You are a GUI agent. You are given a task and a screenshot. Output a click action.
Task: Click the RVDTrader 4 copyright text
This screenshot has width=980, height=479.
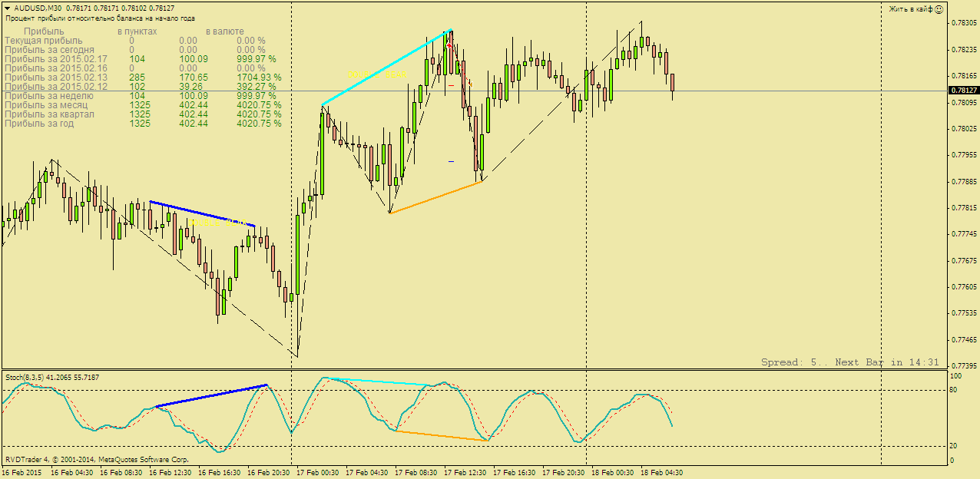[x=98, y=460]
